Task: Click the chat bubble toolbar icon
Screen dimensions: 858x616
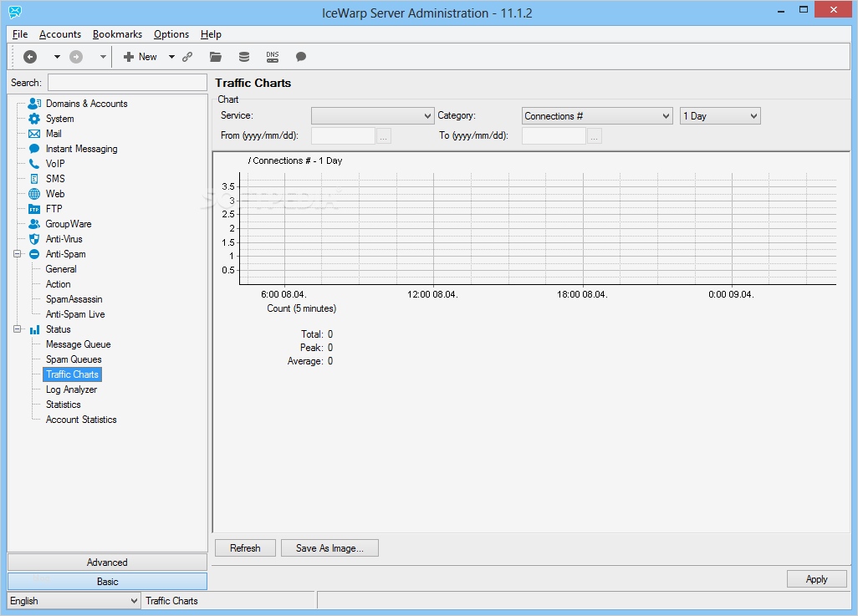Action: point(301,57)
